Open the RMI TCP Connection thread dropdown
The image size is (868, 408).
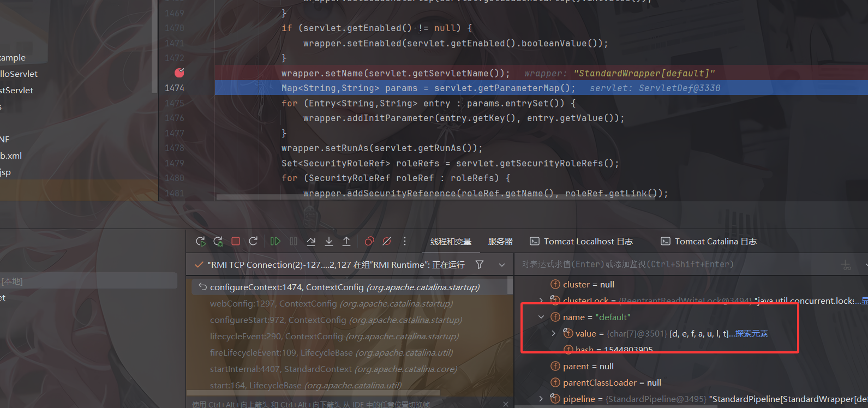click(x=502, y=265)
